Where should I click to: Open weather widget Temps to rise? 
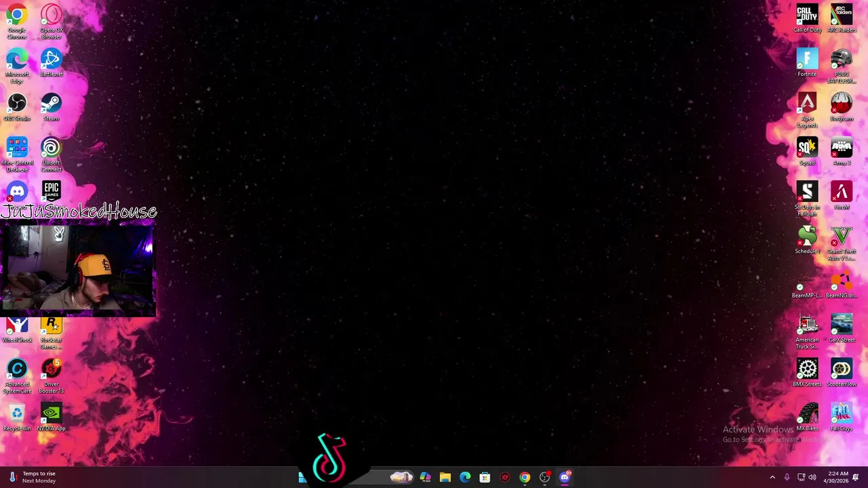[x=32, y=477]
